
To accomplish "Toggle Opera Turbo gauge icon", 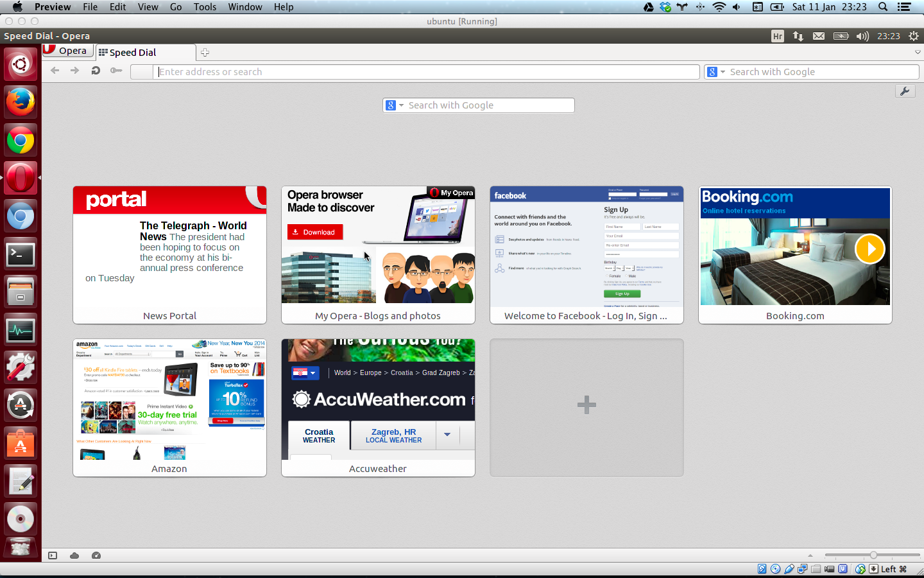I will tap(96, 556).
